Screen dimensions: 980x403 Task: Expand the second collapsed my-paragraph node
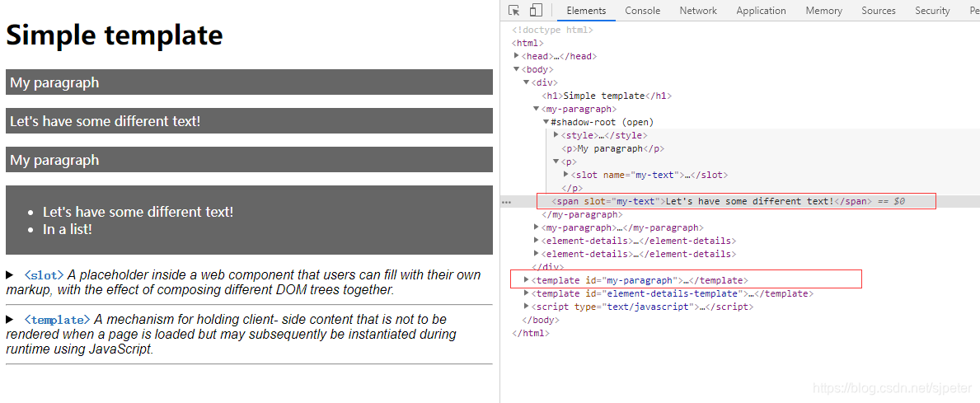tap(537, 227)
